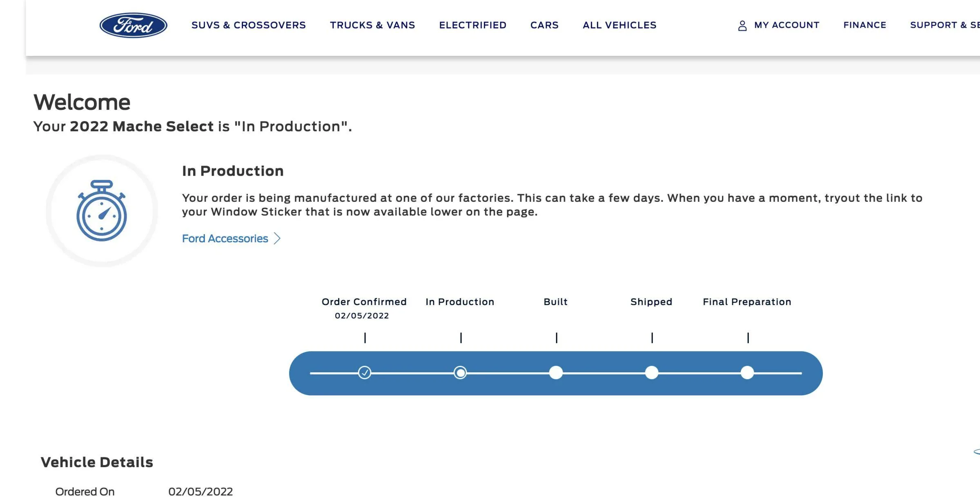Click the Ordered On label
The image size is (980, 504).
click(x=85, y=492)
